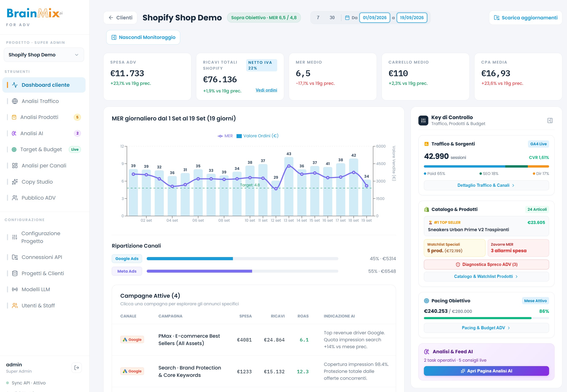Click the Target & Budget target icon
This screenshot has height=392, width=567.
click(x=14, y=149)
